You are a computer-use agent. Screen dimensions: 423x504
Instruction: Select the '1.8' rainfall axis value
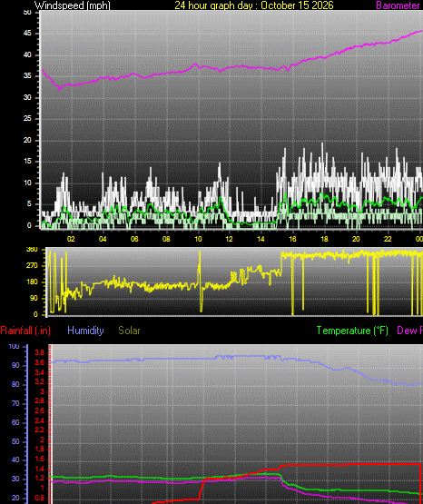point(39,449)
